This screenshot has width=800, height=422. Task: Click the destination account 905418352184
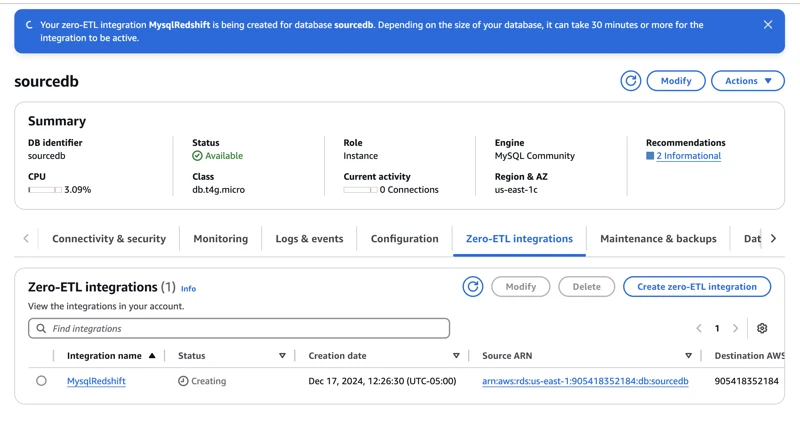click(x=746, y=381)
